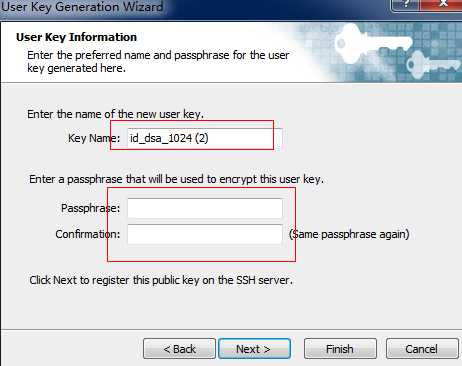This screenshot has width=462, height=366.
Task: Click the Key Name label
Action: 94,138
